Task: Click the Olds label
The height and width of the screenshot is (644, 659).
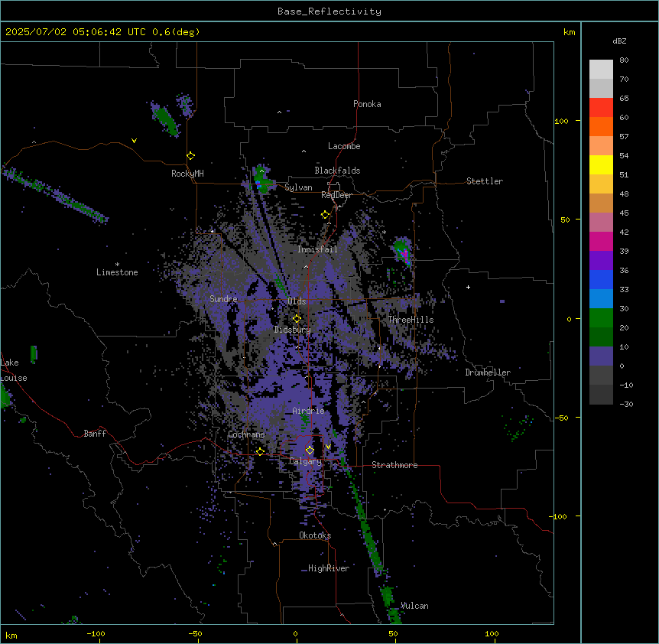Action: click(x=297, y=301)
